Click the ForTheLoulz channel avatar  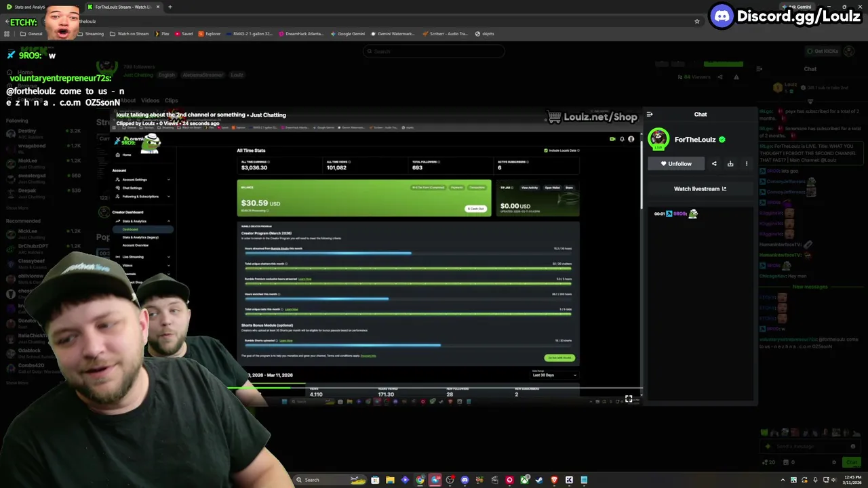658,140
